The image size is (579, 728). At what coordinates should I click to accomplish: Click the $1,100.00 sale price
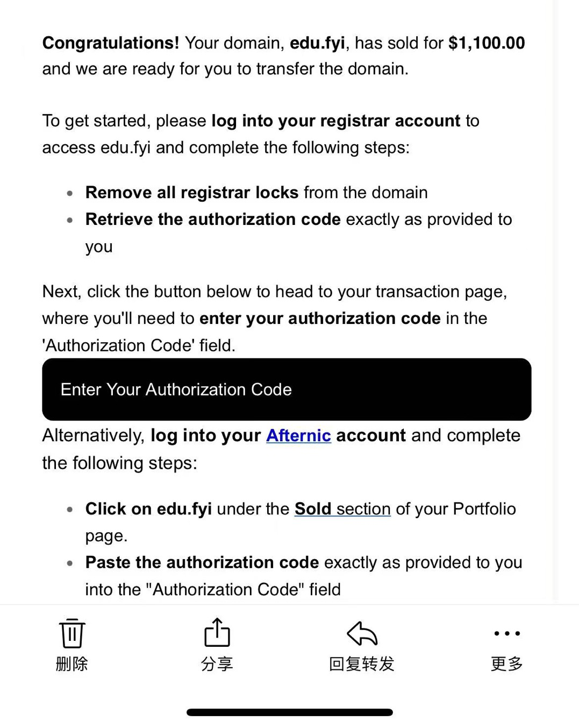tap(486, 43)
